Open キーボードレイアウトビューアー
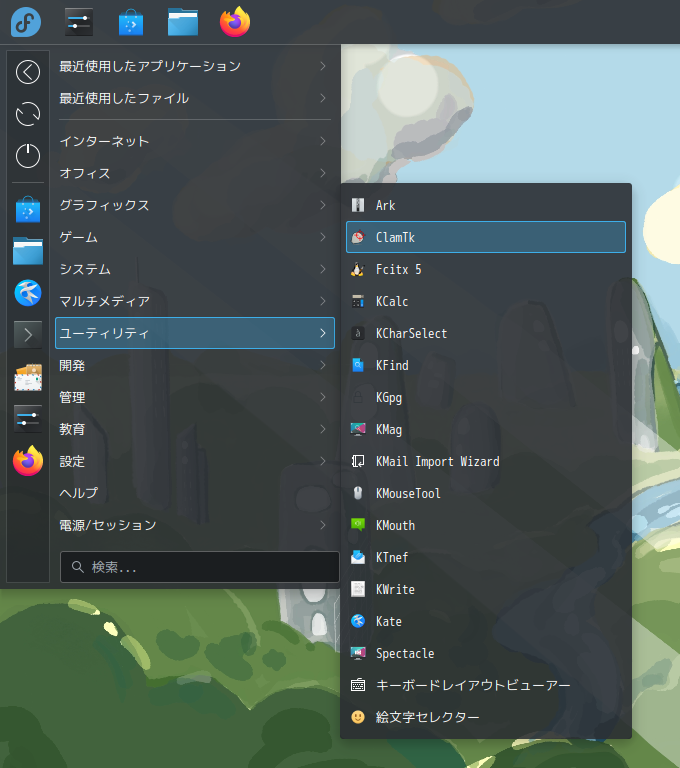The image size is (680, 768). pyautogui.click(x=486, y=685)
